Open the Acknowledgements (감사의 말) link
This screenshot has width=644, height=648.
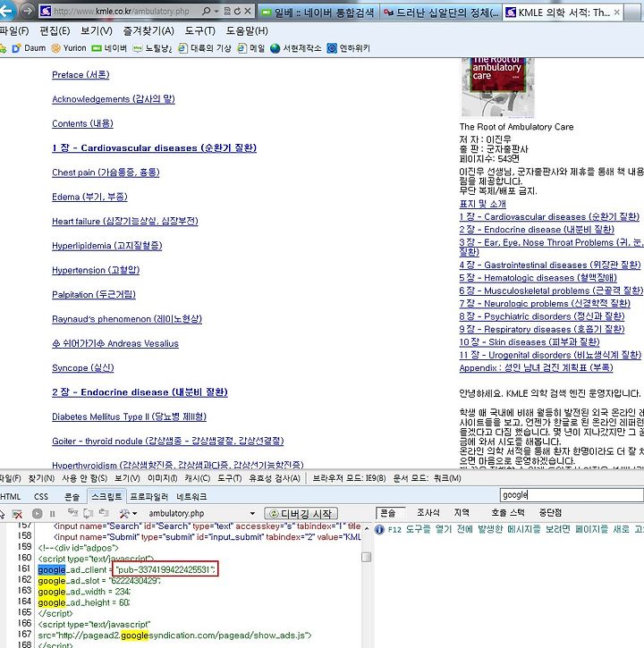pyautogui.click(x=114, y=99)
